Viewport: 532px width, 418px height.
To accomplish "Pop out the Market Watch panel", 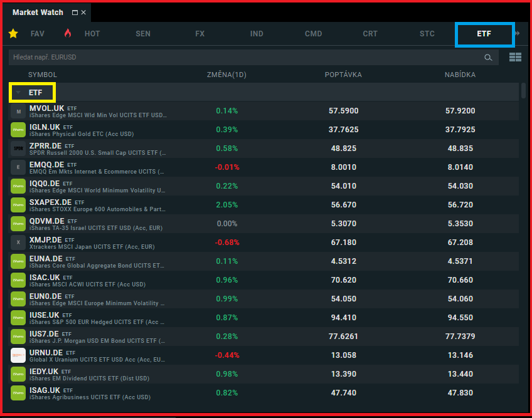I will 75,13.
